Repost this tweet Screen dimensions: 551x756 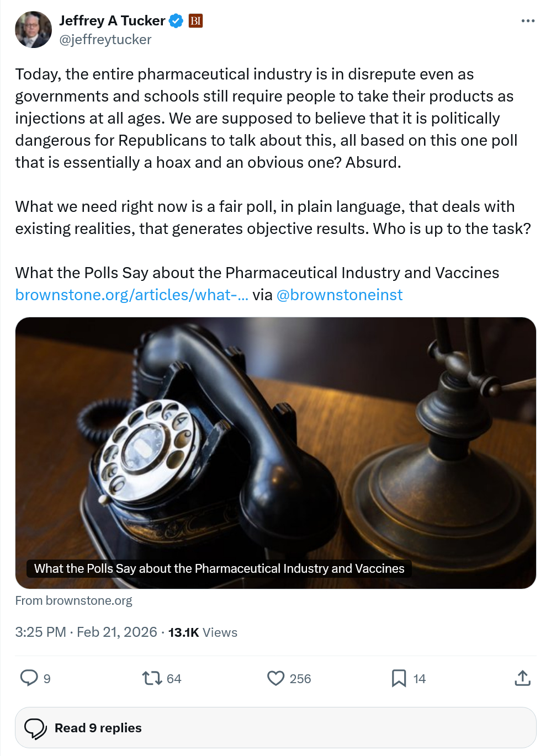152,678
